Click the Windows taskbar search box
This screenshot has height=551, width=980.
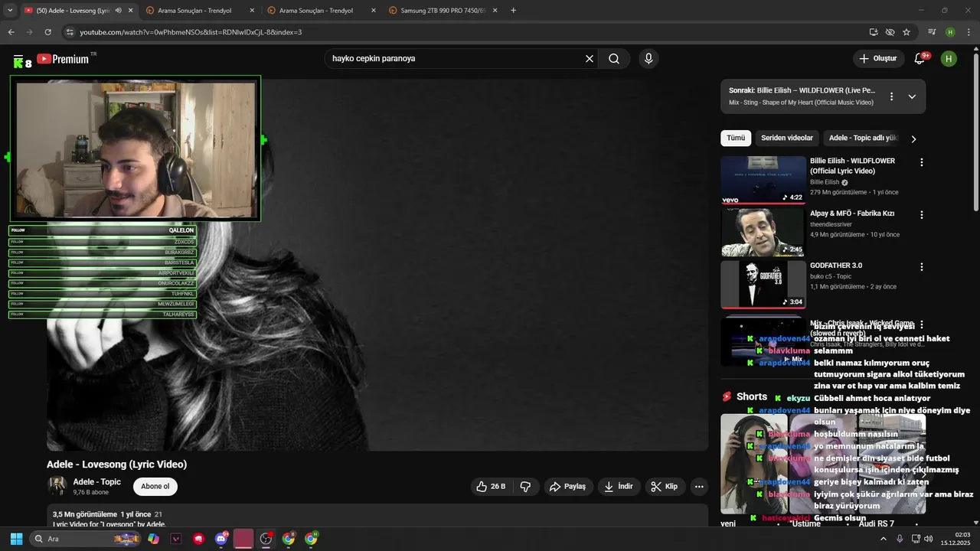(x=87, y=539)
